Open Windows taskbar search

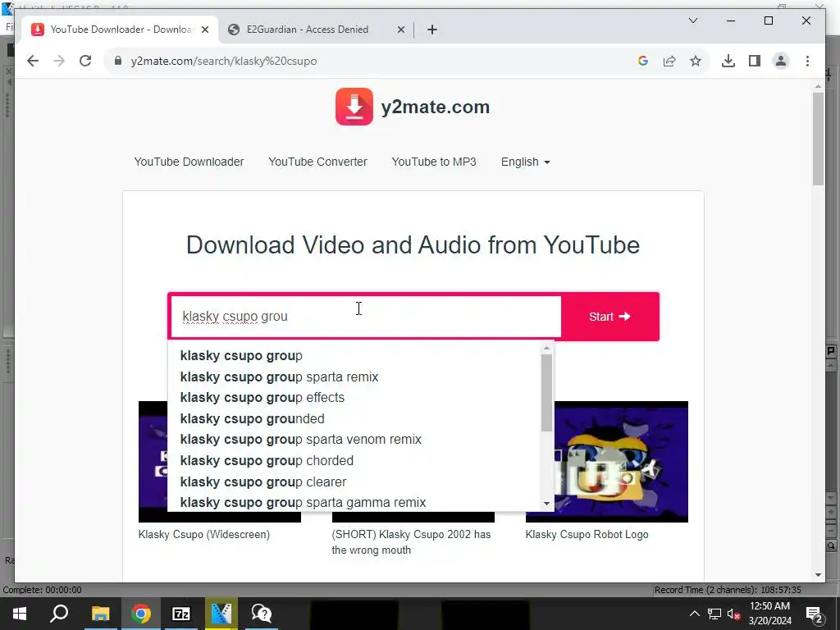tap(59, 614)
